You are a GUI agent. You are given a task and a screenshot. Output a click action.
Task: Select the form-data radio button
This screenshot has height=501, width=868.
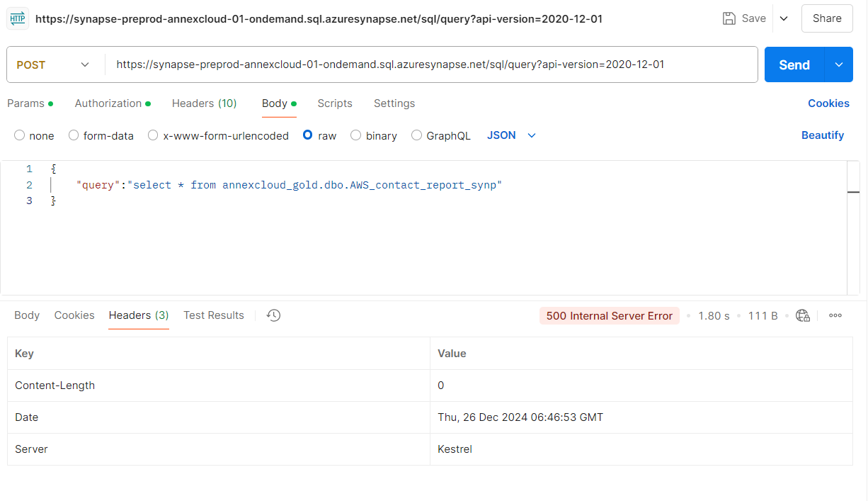[x=74, y=135]
